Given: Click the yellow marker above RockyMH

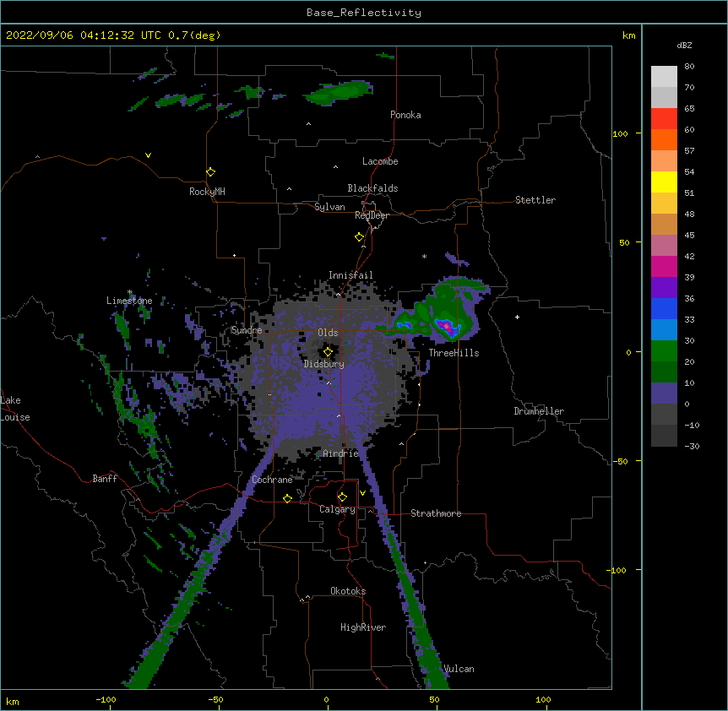Looking at the screenshot, I should 211,172.
